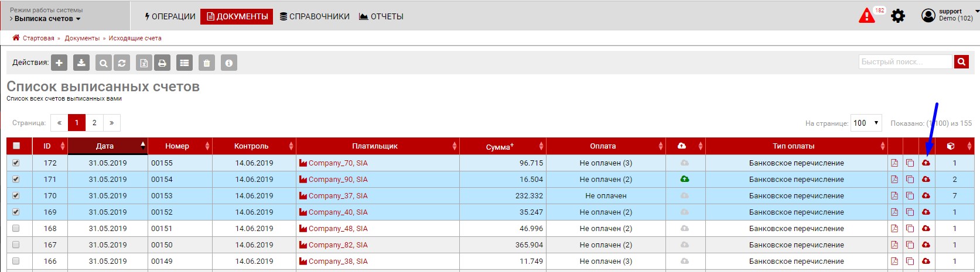Image resolution: width=980 pixels, height=272 pixels.
Task: Click red cloud upload icon for invoice 00153
Action: pos(926,196)
